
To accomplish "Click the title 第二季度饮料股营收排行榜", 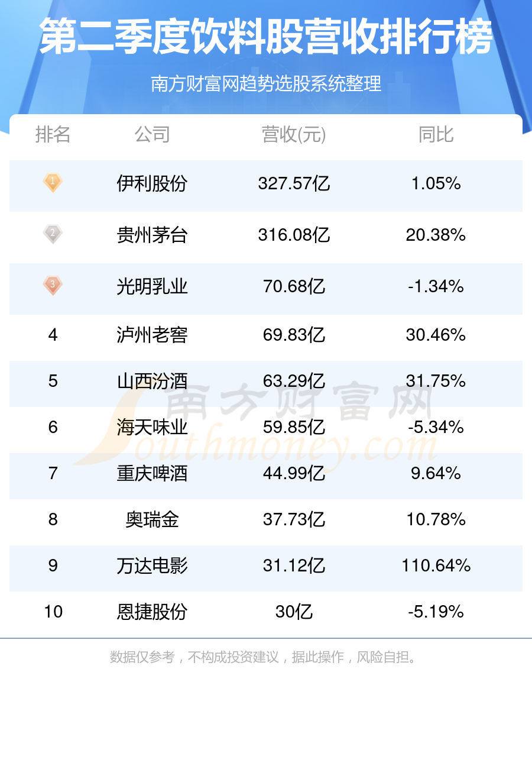I will click(266, 37).
